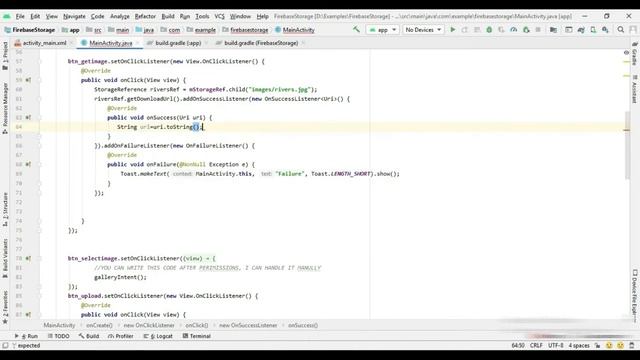The image size is (640, 360).
Task: Open the Profiler tool window button
Action: [121, 336]
